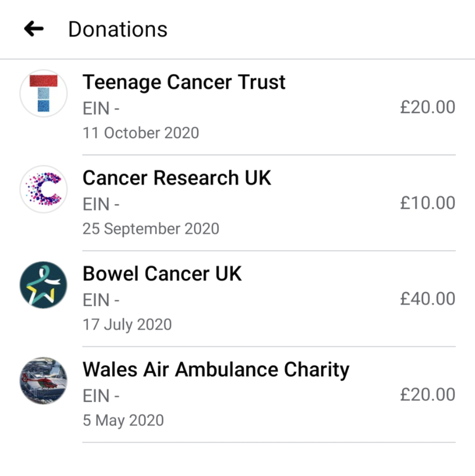Tap the back arrow icon
The height and width of the screenshot is (476, 475).
[34, 29]
